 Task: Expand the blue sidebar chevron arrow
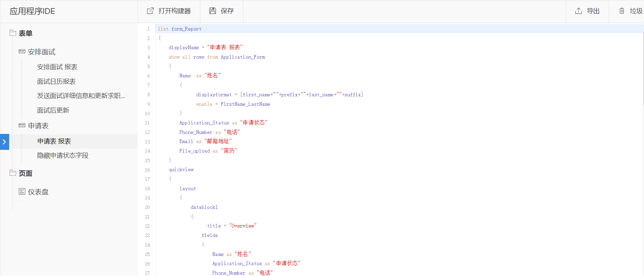coord(4,142)
